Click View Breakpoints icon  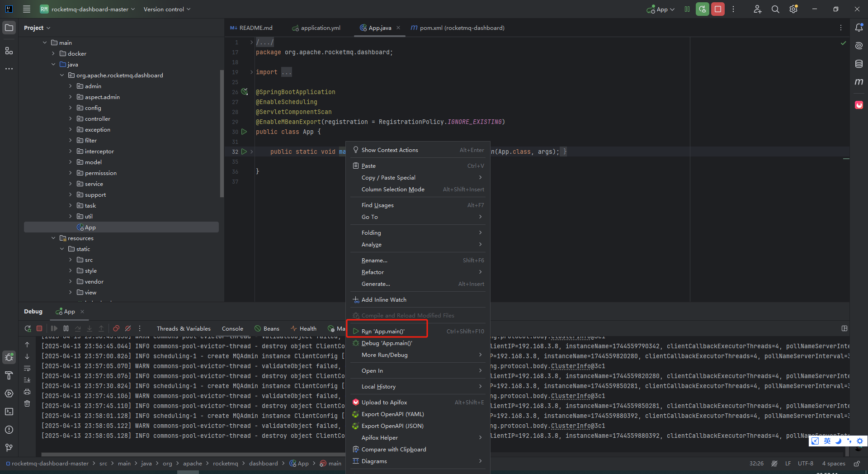tap(116, 328)
